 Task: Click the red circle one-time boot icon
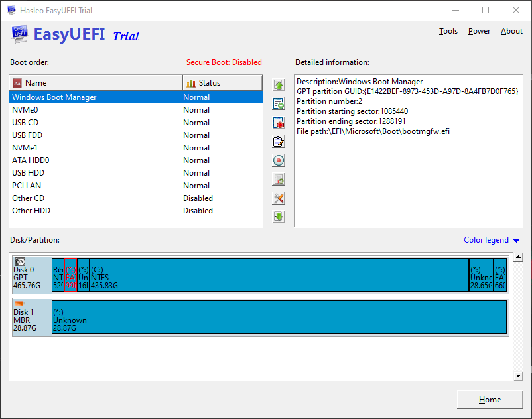click(279, 160)
